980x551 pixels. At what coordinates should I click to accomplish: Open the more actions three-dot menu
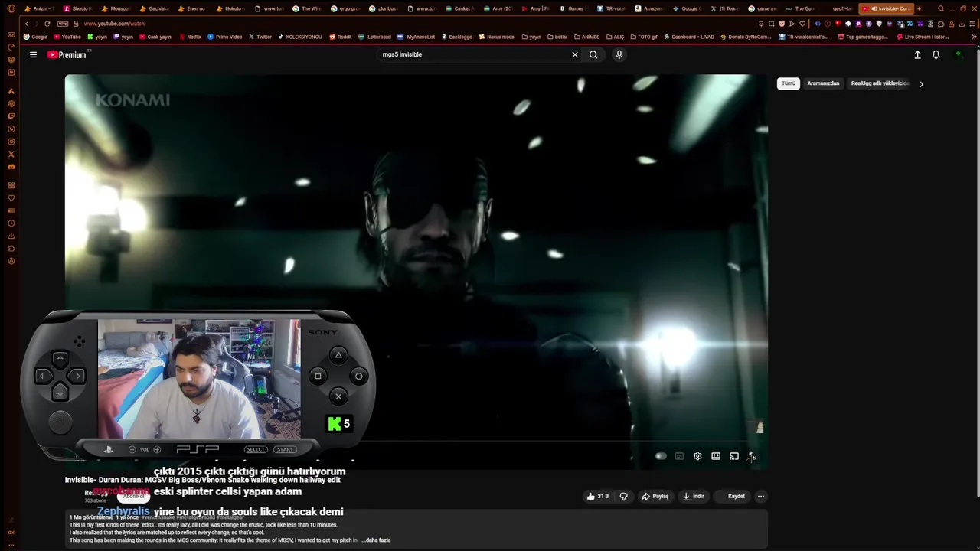[760, 496]
